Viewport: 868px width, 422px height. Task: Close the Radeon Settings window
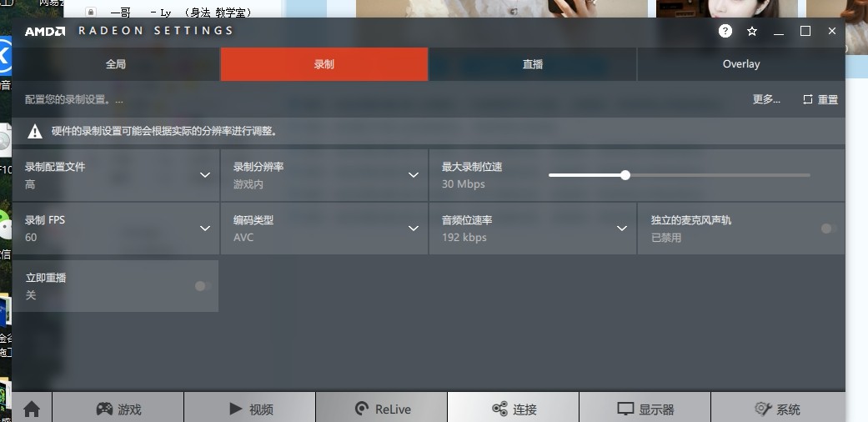point(832,31)
